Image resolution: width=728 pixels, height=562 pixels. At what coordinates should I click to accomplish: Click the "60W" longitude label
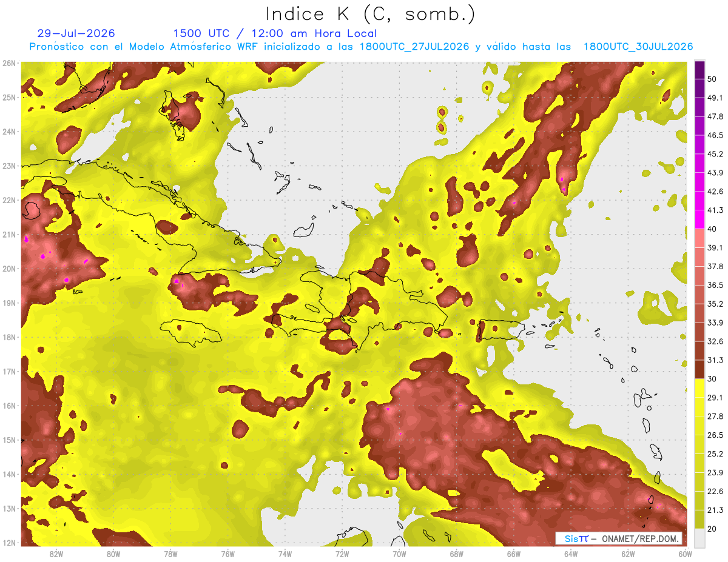click(685, 554)
